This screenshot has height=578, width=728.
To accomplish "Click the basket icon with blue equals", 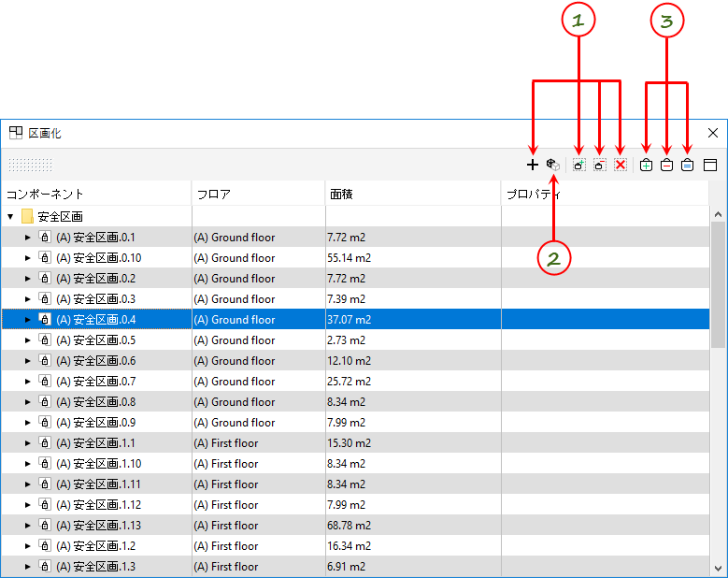I will [688, 165].
